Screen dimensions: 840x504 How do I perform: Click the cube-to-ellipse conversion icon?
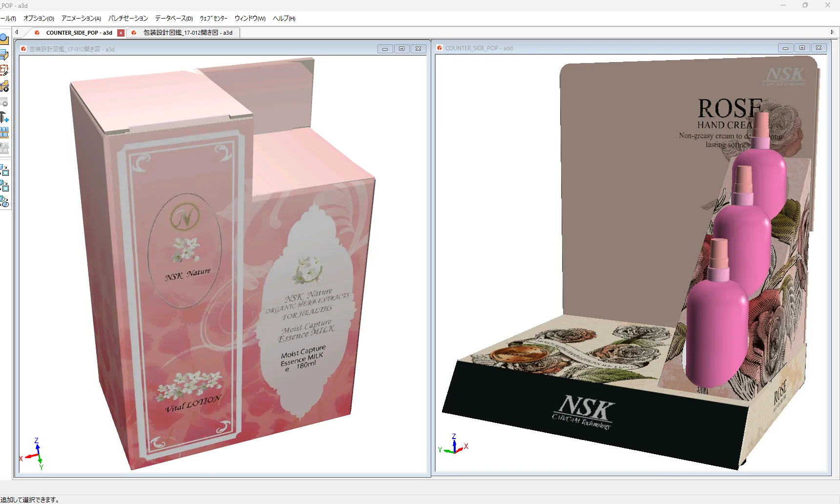pyautogui.click(x=4, y=201)
